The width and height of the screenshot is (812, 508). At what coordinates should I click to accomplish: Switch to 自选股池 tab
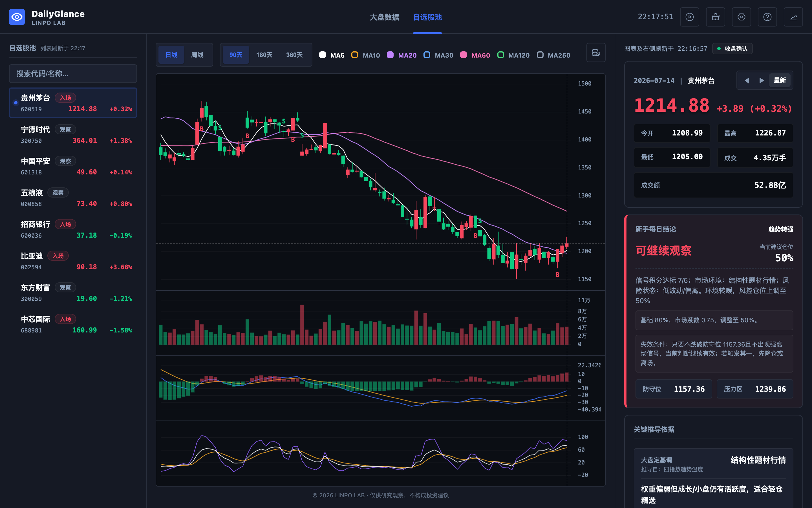(x=427, y=17)
